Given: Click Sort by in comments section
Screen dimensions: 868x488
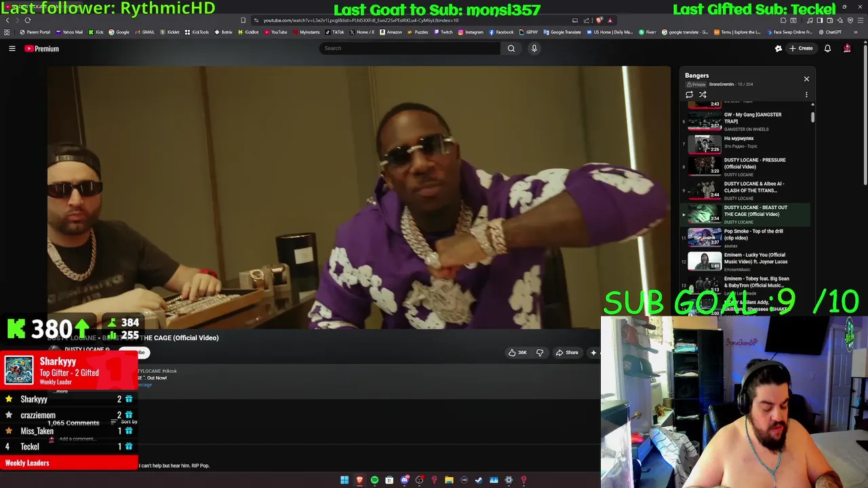Looking at the screenshot, I should pyautogui.click(x=124, y=422).
